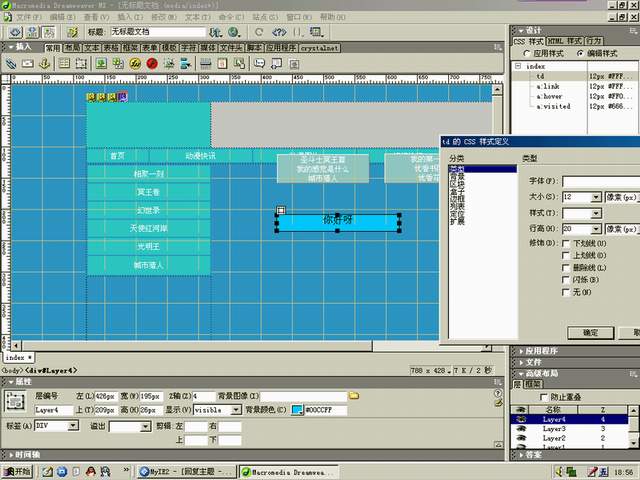Select the 应用样式 radio button
640x480 pixels.
click(519, 53)
